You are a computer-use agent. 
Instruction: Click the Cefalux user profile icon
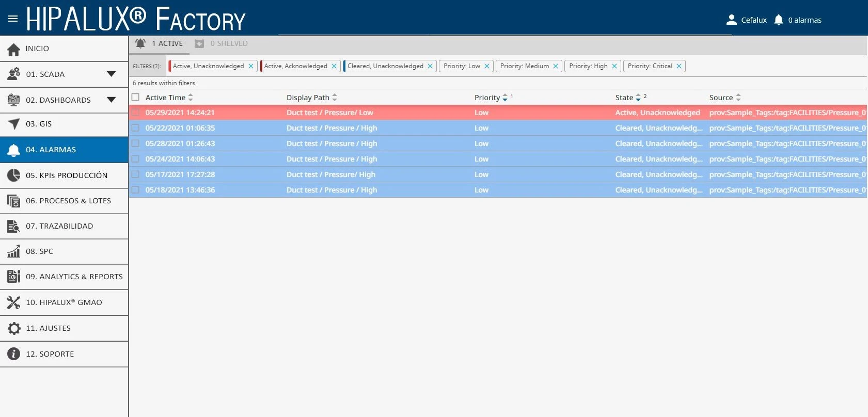[731, 20]
